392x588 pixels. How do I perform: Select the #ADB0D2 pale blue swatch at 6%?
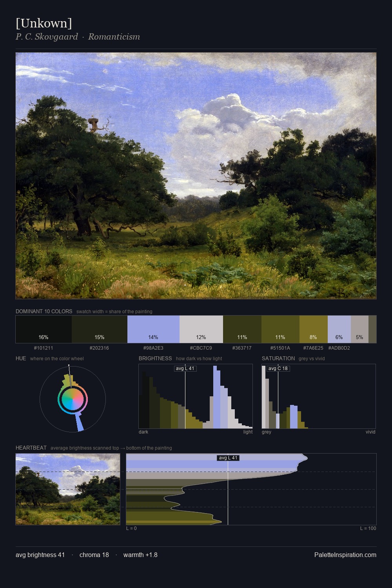pos(339,329)
